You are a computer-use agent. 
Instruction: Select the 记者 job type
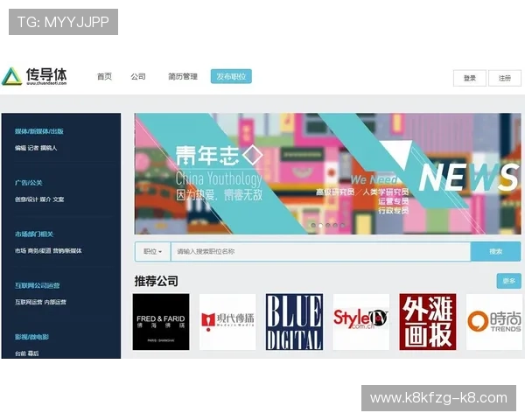coord(33,148)
